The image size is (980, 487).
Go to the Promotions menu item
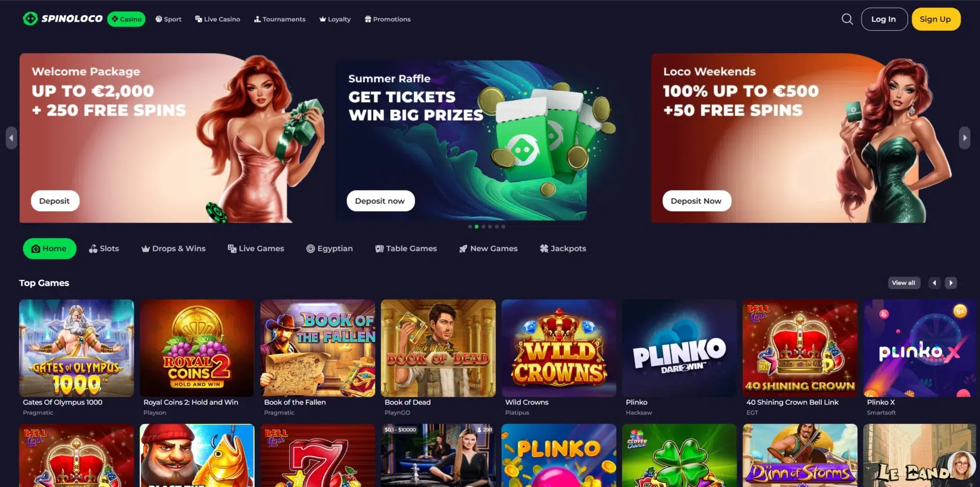[387, 19]
